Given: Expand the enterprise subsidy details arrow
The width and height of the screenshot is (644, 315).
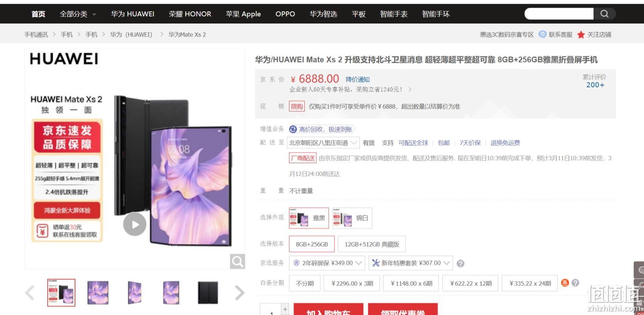Looking at the screenshot, I should 410,89.
